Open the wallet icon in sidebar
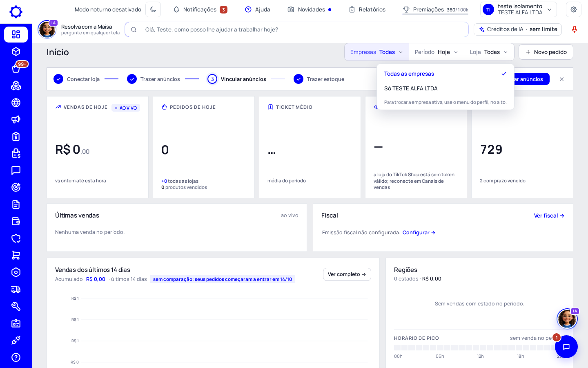Image resolution: width=588 pixels, height=368 pixels. point(16,221)
